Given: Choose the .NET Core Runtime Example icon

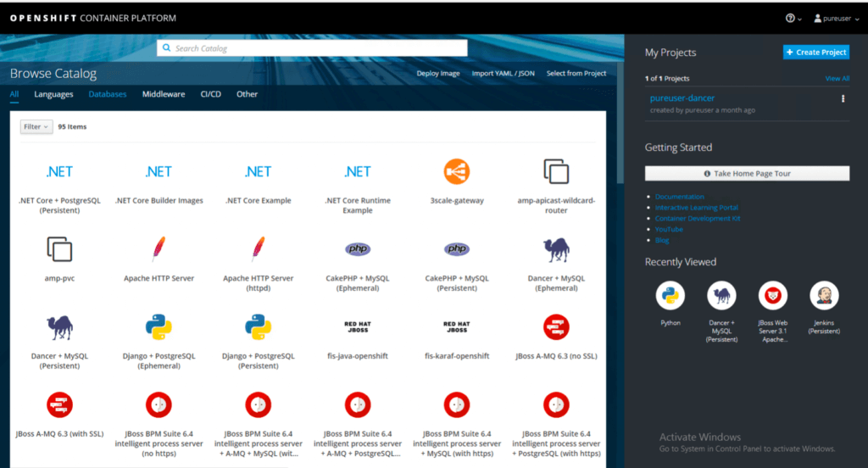Looking at the screenshot, I should (x=358, y=172).
